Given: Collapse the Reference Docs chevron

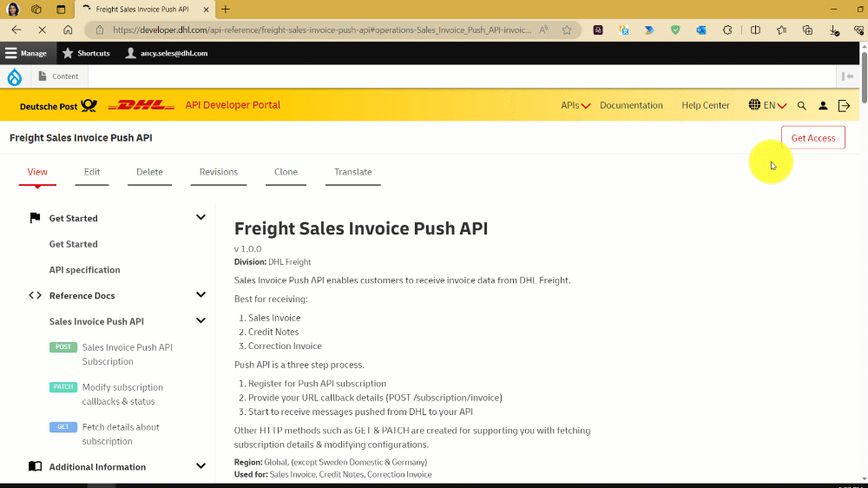Looking at the screenshot, I should (201, 294).
